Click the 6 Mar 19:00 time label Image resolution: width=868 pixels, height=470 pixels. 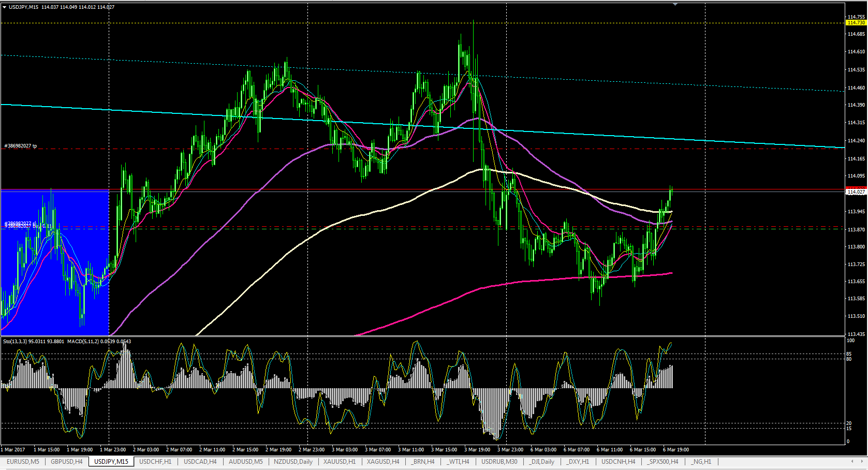point(676,450)
